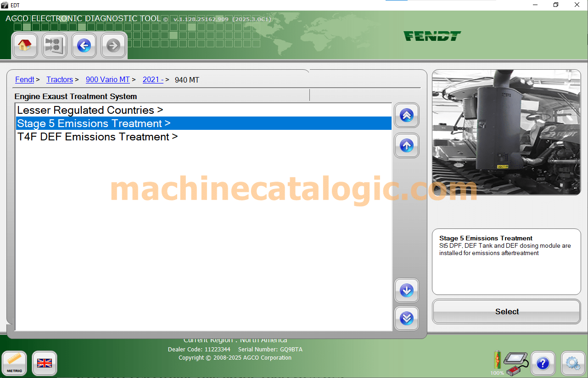The height and width of the screenshot is (378, 588).
Task: Click the EDT application icon in title bar
Action: click(5, 5)
